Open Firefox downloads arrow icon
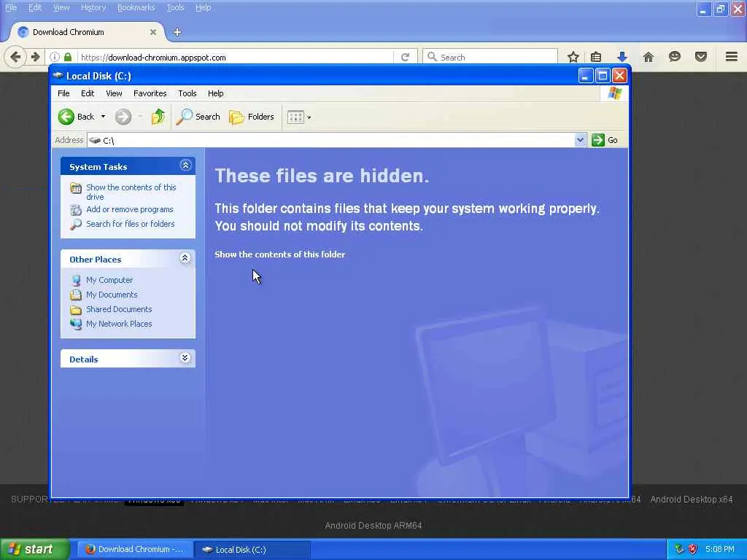747x560 pixels. point(622,57)
